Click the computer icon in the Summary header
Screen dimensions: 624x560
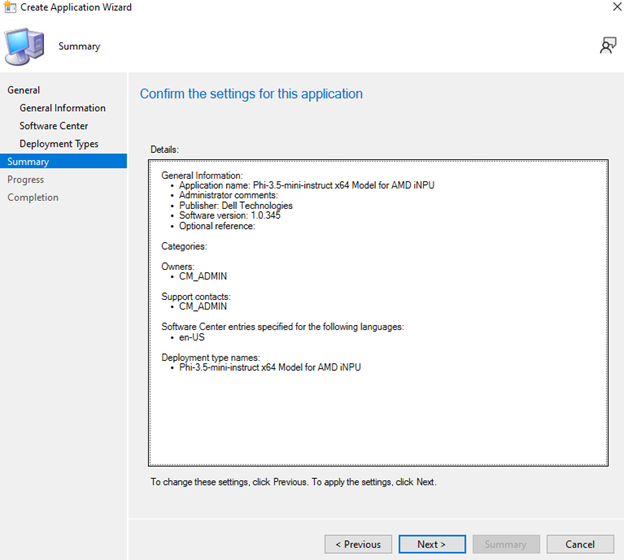coord(26,45)
